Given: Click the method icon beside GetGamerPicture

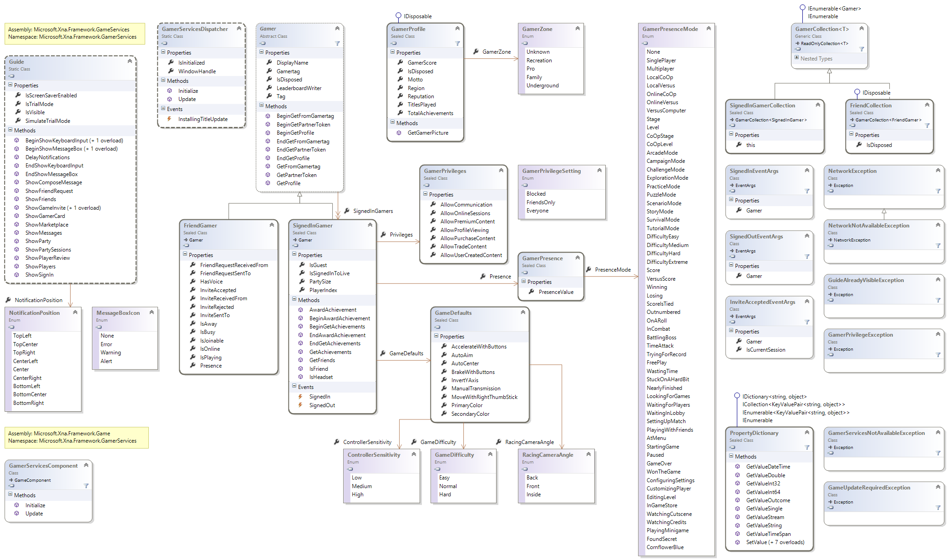Looking at the screenshot, I should pos(399,133).
